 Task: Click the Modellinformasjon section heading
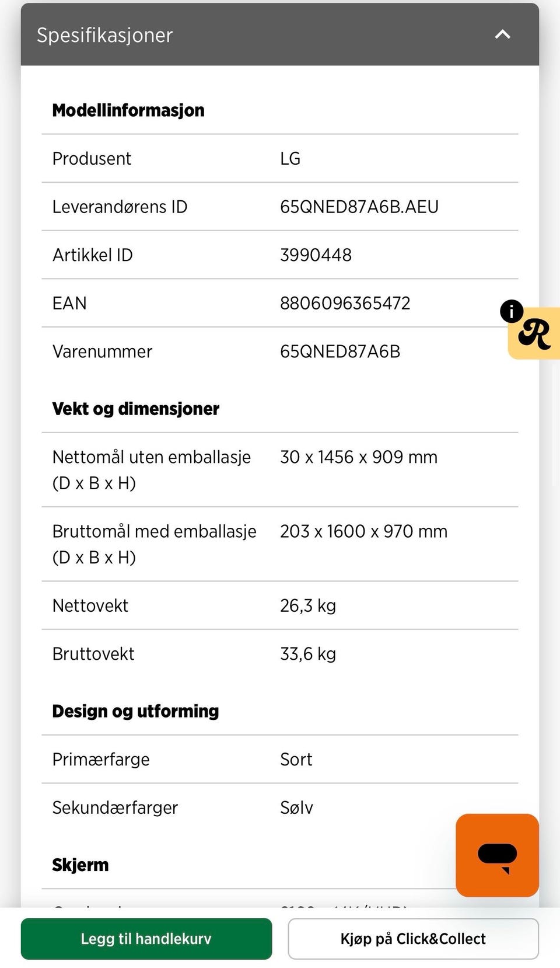(128, 110)
